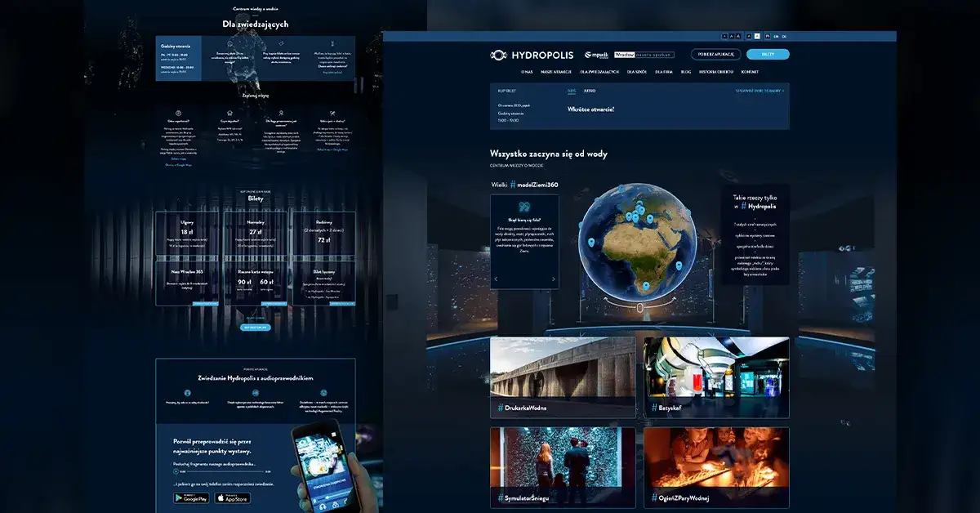Select the 'Jutro' tab
This screenshot has width=980, height=513.
(x=590, y=91)
